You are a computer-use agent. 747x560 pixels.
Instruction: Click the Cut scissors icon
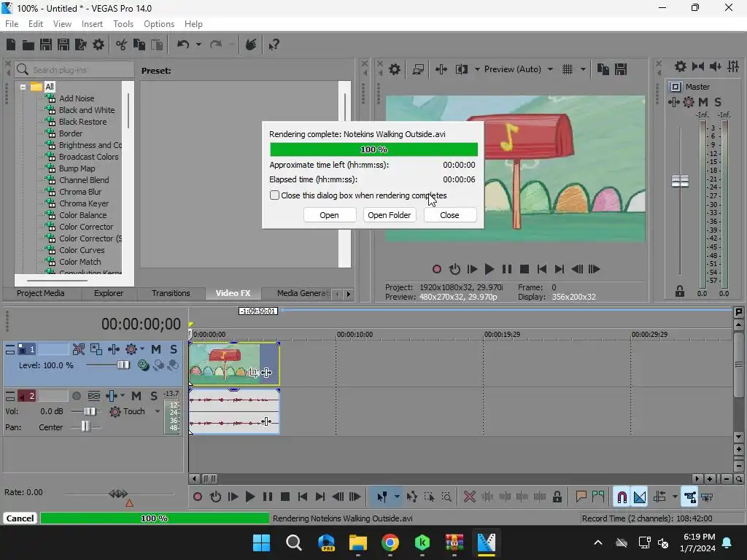[122, 44]
